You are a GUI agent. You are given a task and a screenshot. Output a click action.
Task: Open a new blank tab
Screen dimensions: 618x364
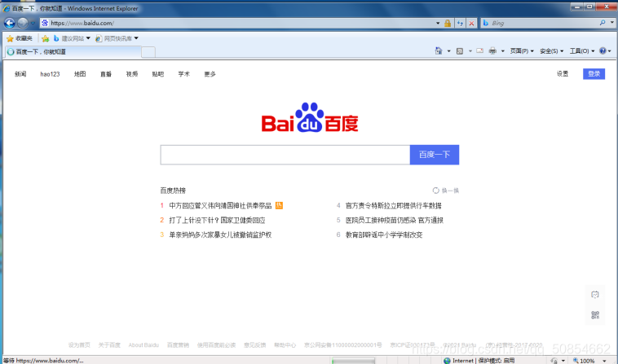148,52
